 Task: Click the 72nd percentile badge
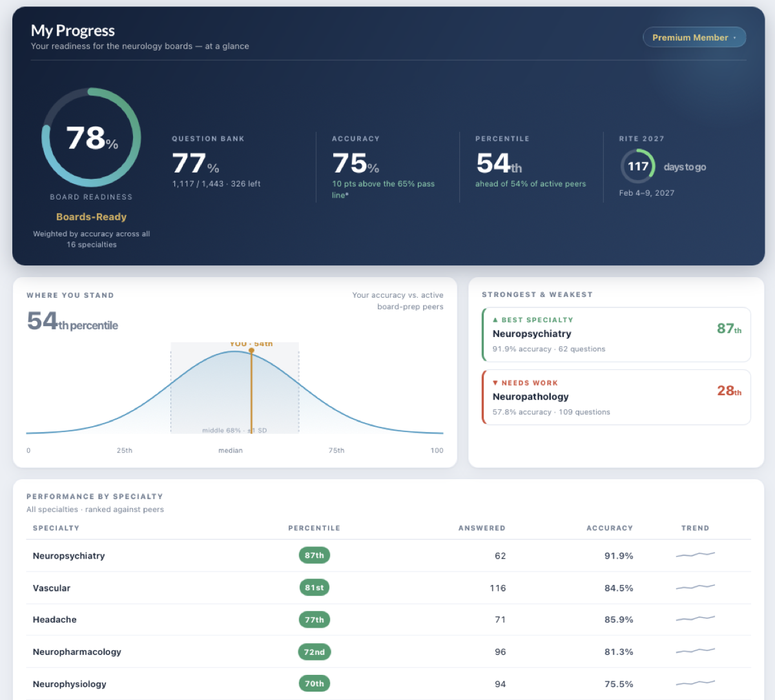tap(315, 652)
